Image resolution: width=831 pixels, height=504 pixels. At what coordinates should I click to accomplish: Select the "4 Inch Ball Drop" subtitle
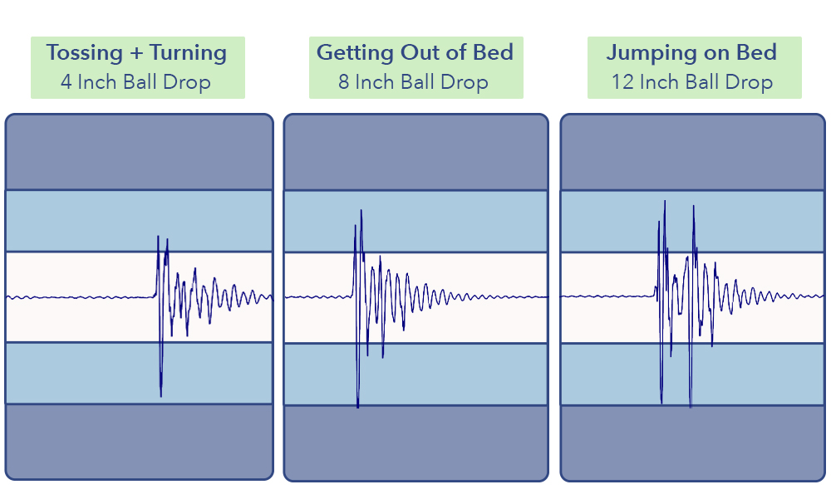(135, 82)
